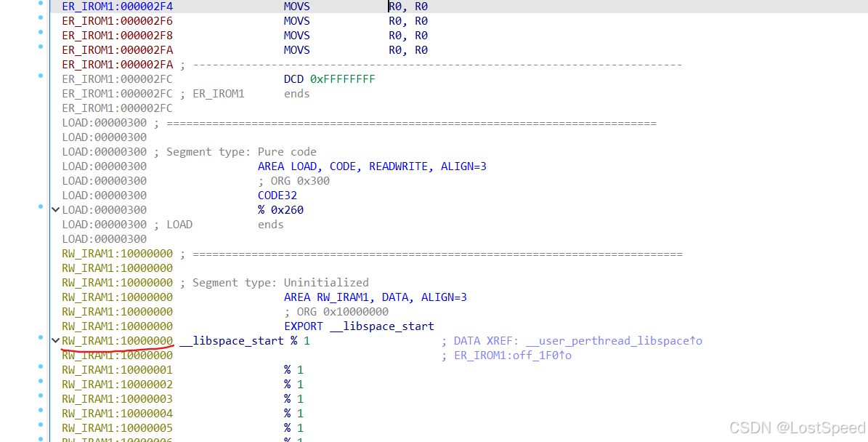Collapse the LOAD:00000300 % 0x260 block chevron
The height and width of the screenshot is (442, 868).
coord(55,210)
